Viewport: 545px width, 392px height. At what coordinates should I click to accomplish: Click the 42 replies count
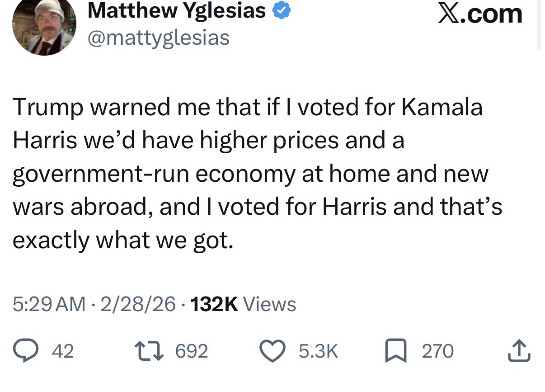(63, 351)
